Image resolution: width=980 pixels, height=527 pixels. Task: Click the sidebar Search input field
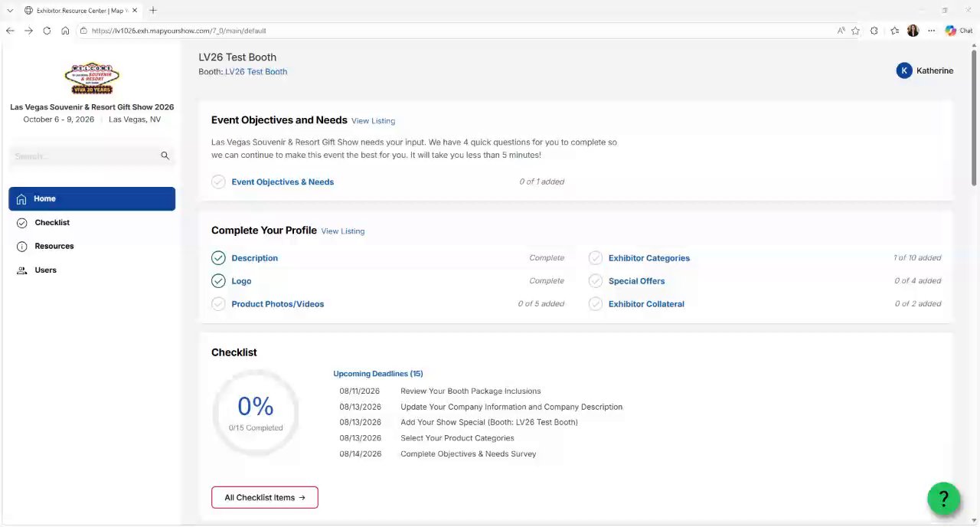coord(92,156)
